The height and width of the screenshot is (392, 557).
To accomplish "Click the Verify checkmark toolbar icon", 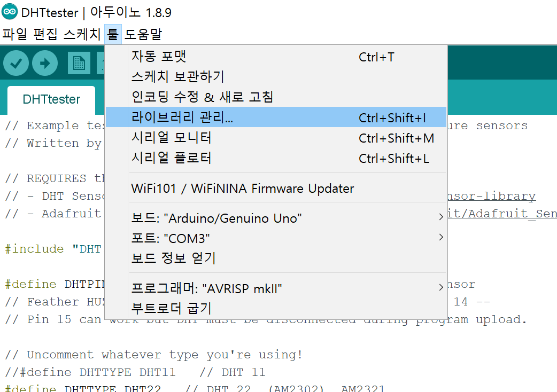I will 16,63.
